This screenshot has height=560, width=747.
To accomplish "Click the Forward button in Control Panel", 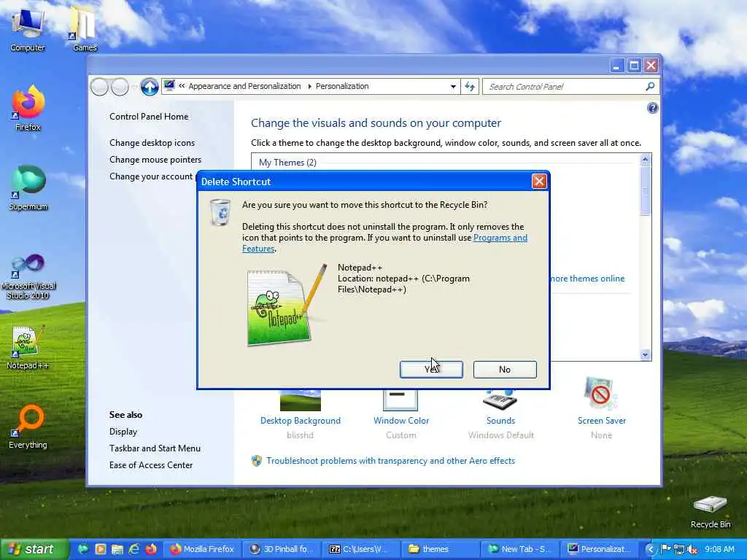I will click(x=120, y=87).
